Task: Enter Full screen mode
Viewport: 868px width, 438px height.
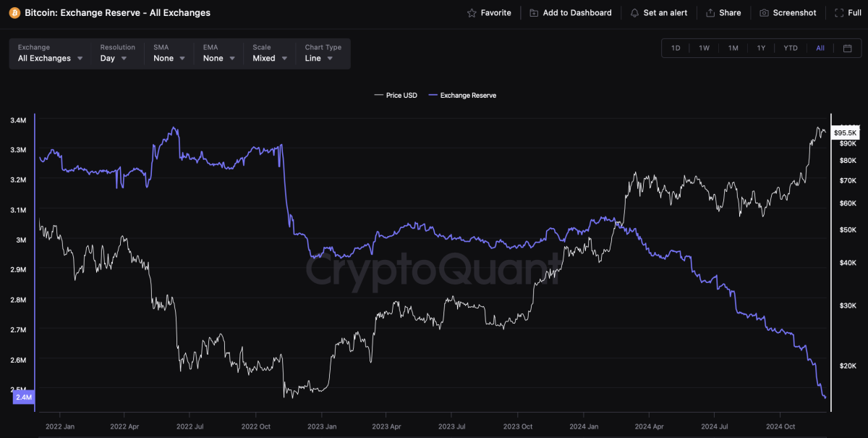Action: [848, 13]
